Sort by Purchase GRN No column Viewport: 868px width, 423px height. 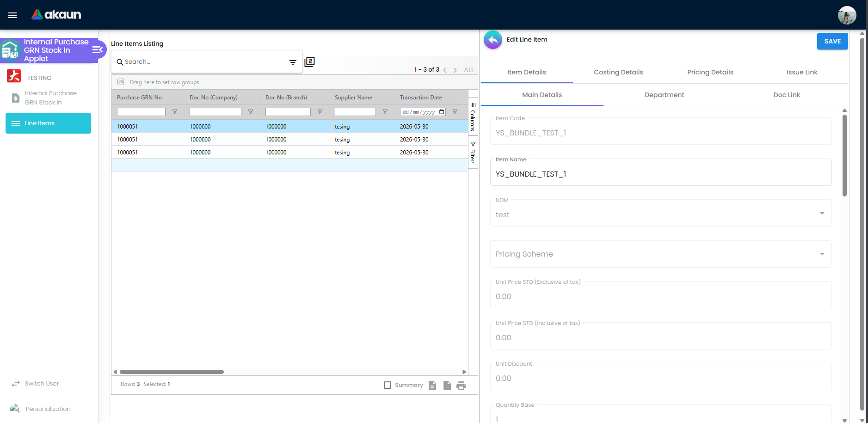coord(139,98)
